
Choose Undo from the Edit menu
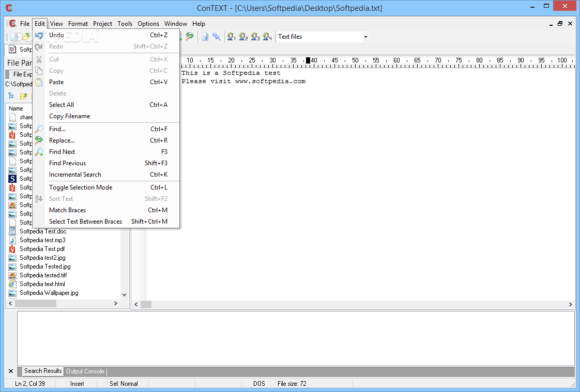click(x=106, y=35)
